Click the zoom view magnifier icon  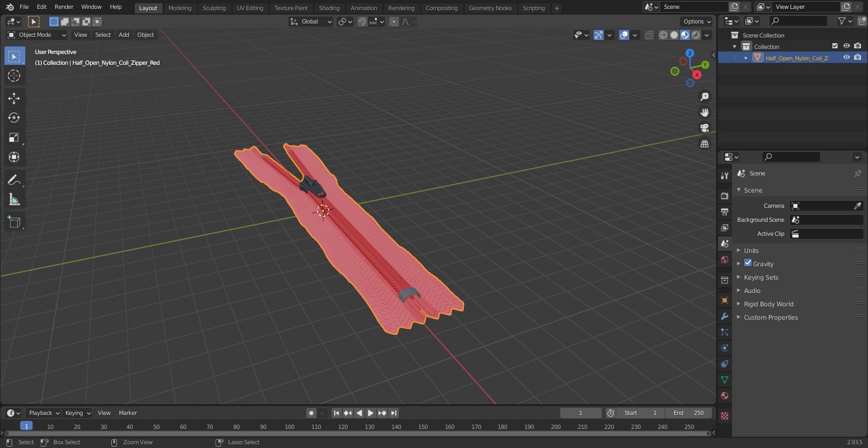pyautogui.click(x=704, y=97)
